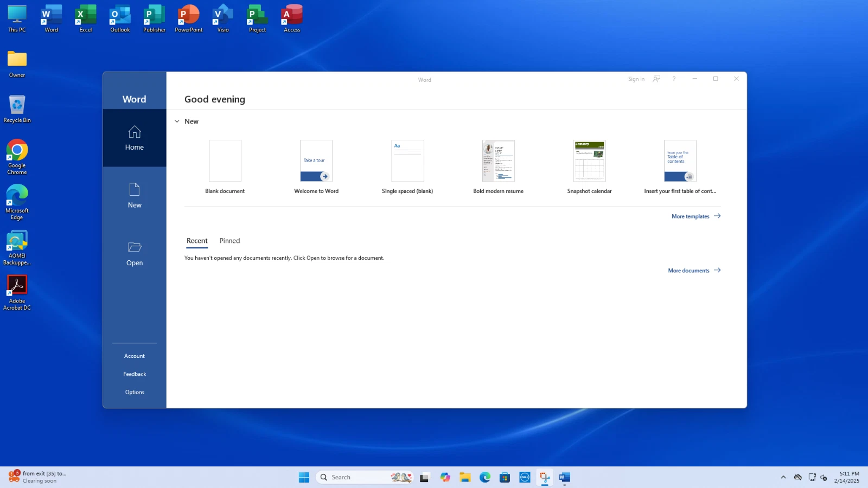Open Help question mark icon
The height and width of the screenshot is (488, 868).
click(x=674, y=79)
